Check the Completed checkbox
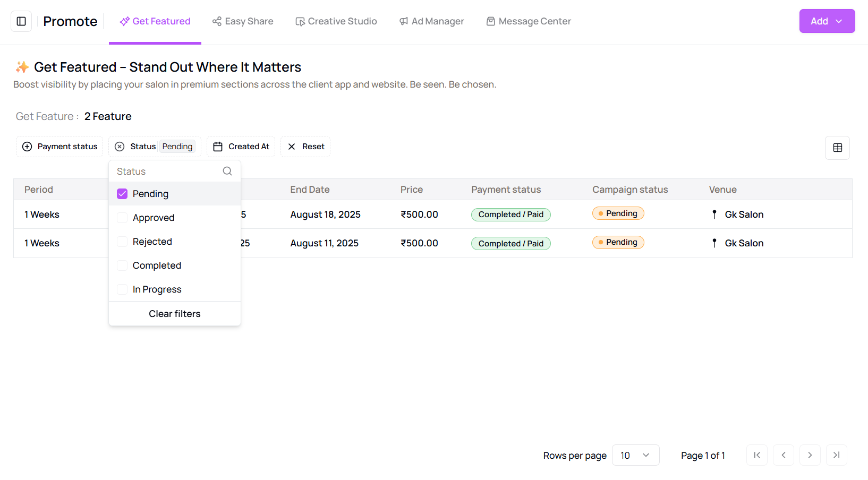Viewport: 868px width, 480px height. coord(122,265)
